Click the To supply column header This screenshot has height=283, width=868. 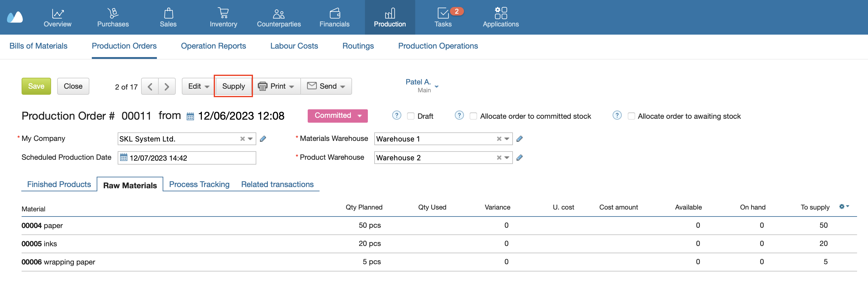815,207
